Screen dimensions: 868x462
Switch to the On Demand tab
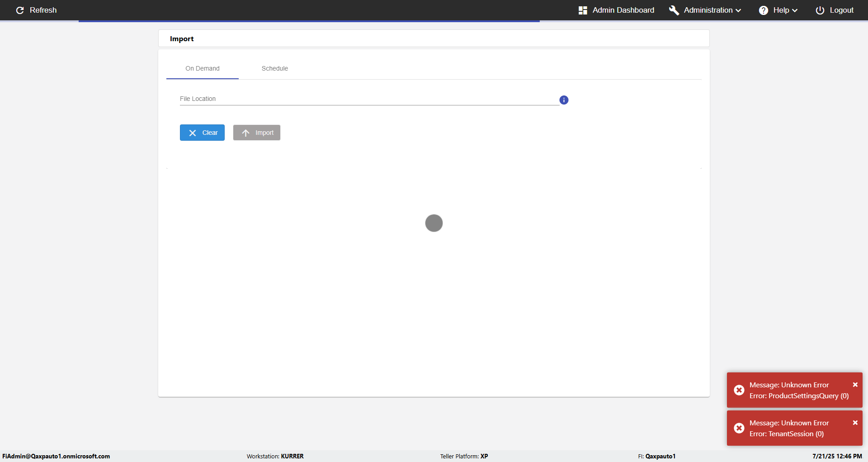point(203,68)
